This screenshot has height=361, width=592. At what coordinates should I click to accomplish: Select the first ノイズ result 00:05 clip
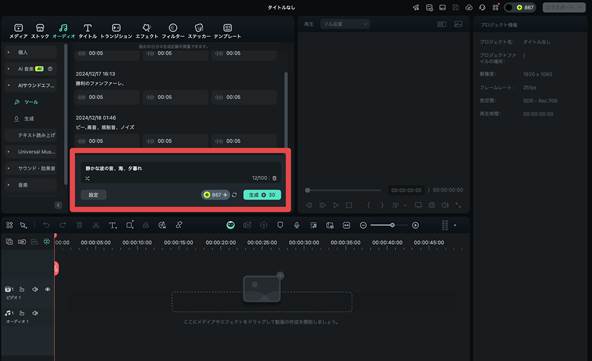(107, 141)
